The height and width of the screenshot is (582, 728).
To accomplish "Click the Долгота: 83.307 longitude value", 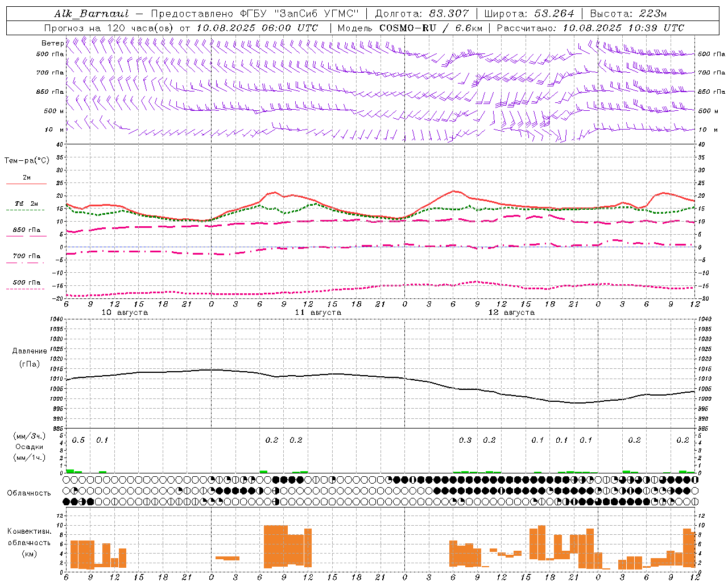I will [x=421, y=14].
